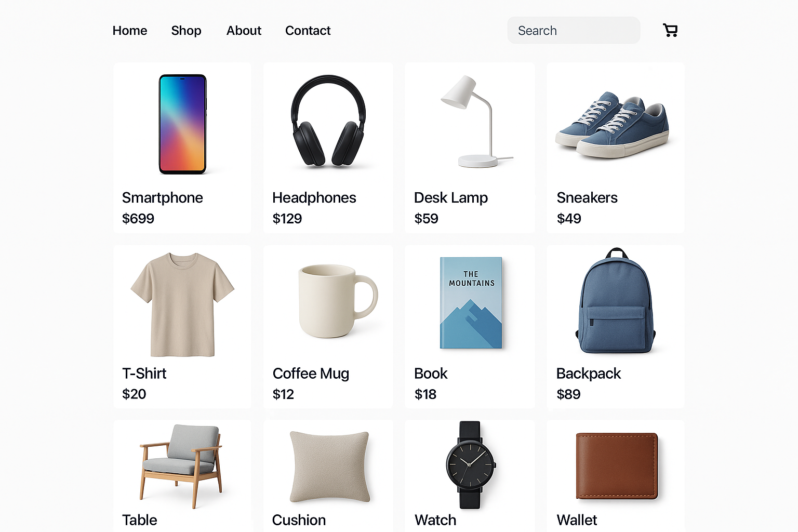Open the shopping cart icon

(x=670, y=30)
